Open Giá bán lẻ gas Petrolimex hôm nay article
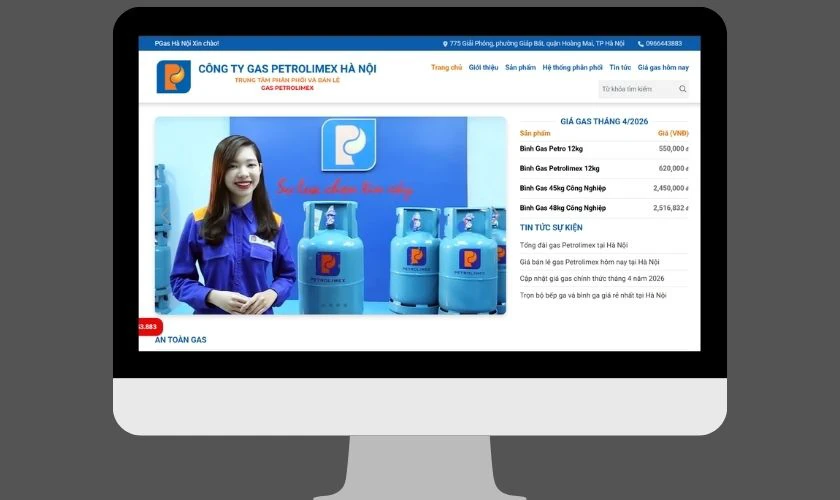Image resolution: width=840 pixels, height=500 pixels. [x=589, y=262]
